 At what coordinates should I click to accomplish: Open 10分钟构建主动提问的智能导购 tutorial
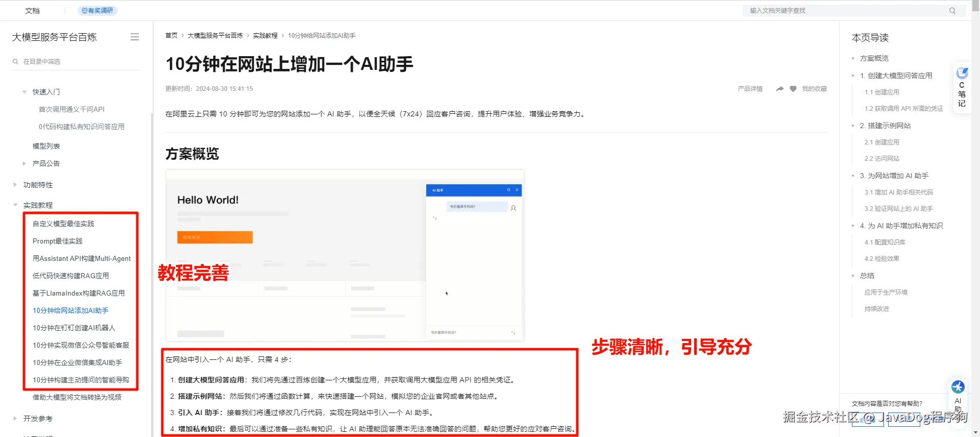click(81, 380)
